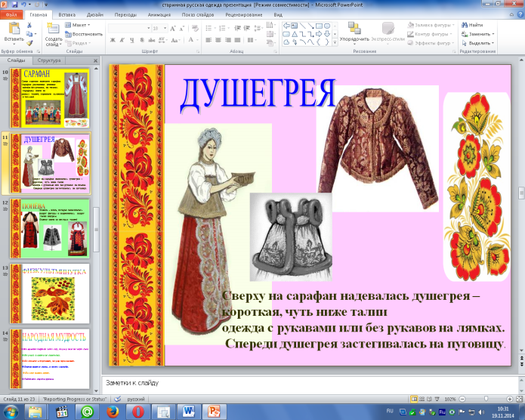
Task: Click the Cut scissors icon
Action: [29, 25]
